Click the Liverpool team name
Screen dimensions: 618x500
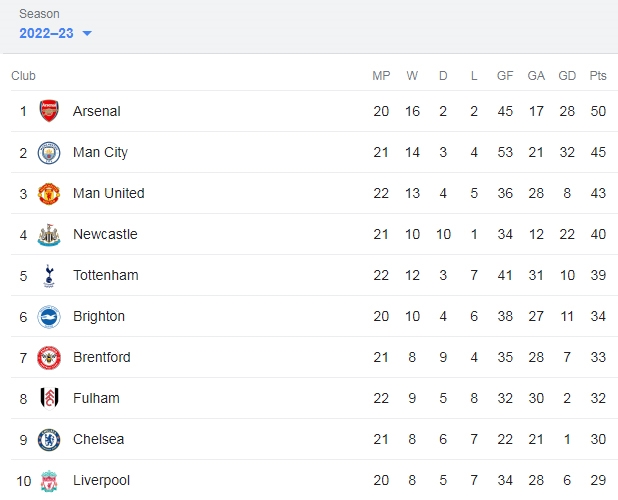pyautogui.click(x=101, y=480)
